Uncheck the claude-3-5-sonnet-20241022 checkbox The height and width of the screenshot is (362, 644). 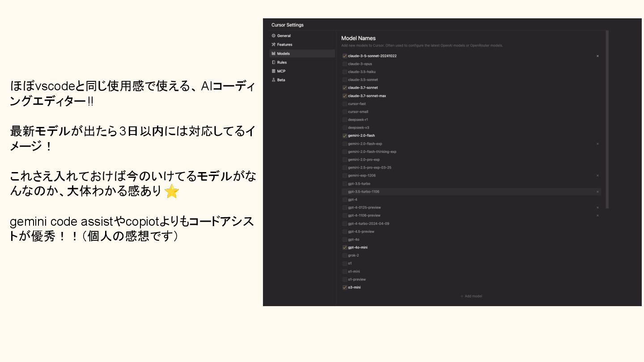345,56
